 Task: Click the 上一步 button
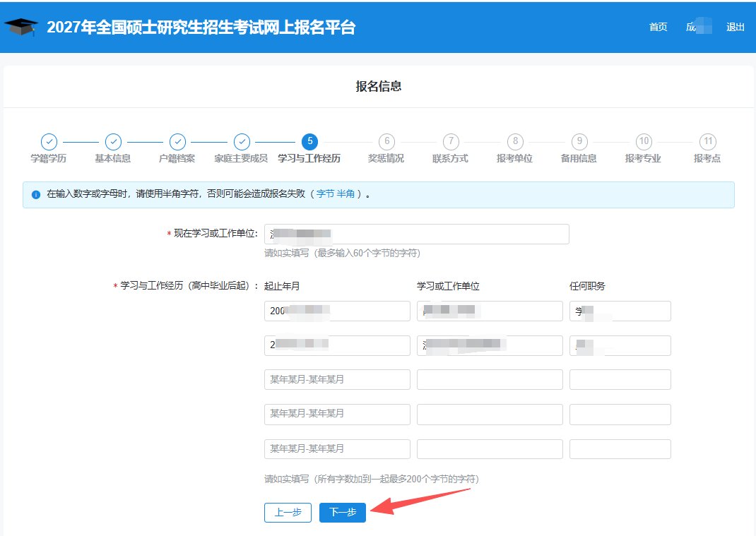(x=288, y=513)
